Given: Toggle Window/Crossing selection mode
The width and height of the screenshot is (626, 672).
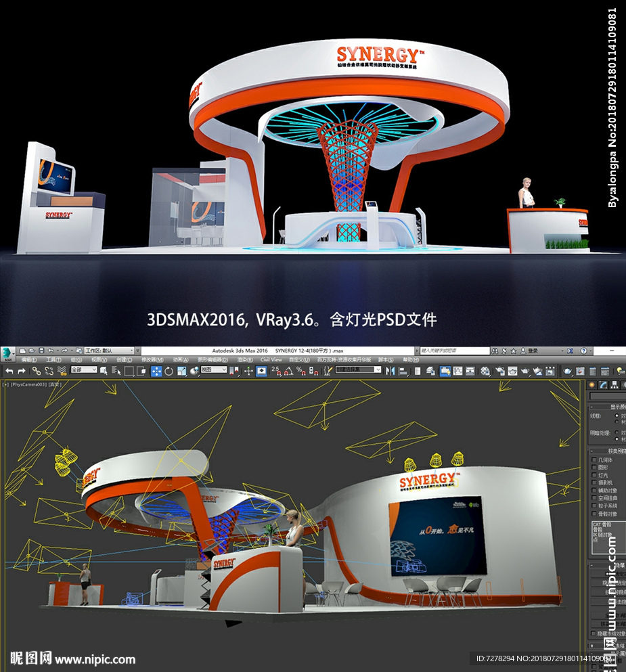Looking at the screenshot, I should 141,371.
